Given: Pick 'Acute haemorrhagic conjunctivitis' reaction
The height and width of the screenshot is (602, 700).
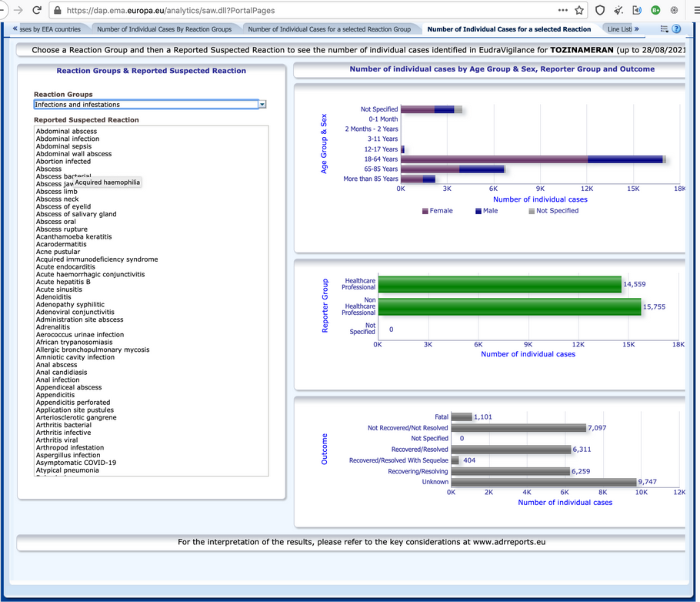Looking at the screenshot, I should [91, 274].
